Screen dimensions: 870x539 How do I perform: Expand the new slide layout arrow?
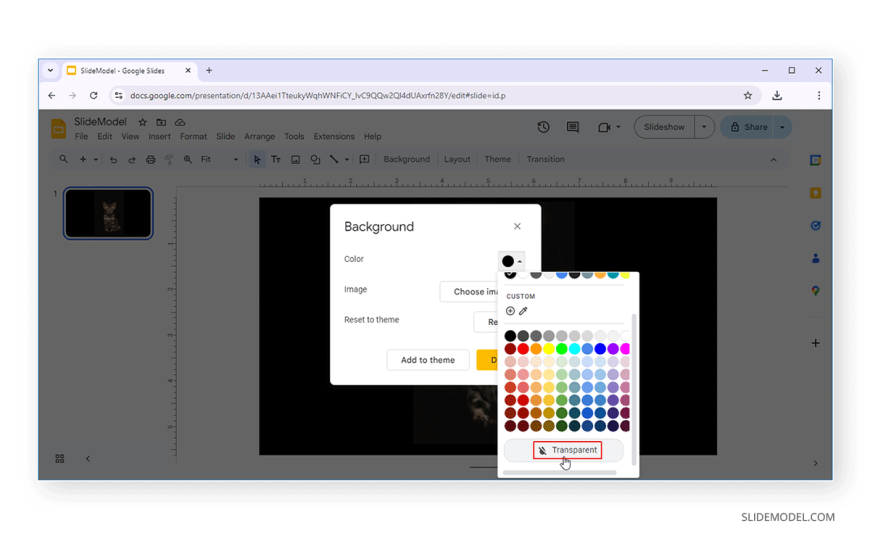click(96, 159)
